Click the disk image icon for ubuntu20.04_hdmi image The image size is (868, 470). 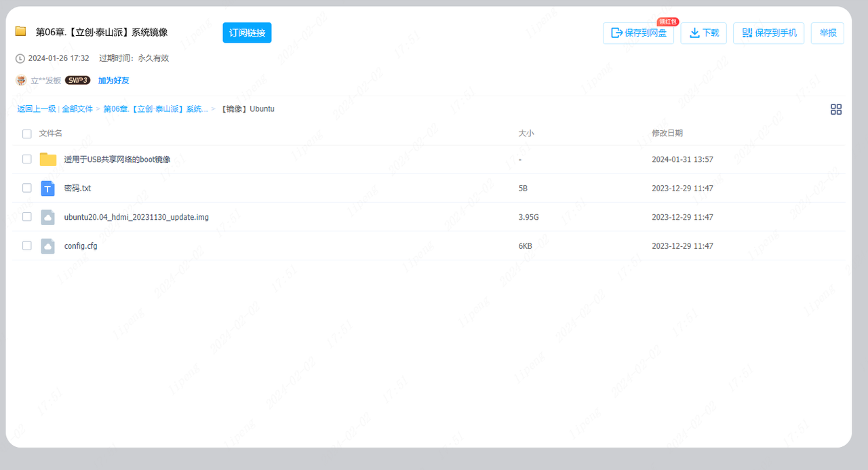click(x=47, y=216)
